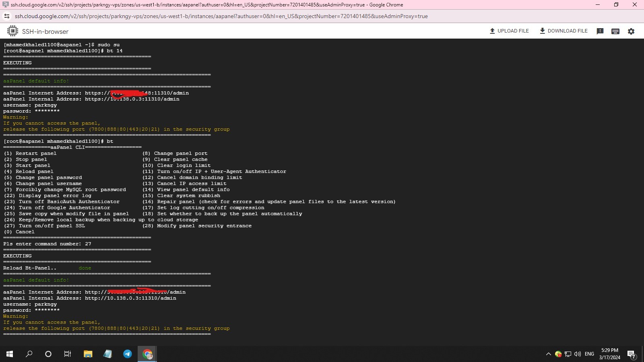Open Windows taskbar search
This screenshot has width=644, height=362.
29,354
